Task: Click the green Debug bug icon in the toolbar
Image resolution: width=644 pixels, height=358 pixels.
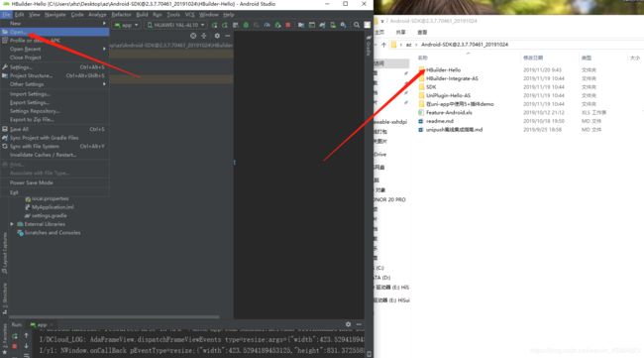Action: 246,25
